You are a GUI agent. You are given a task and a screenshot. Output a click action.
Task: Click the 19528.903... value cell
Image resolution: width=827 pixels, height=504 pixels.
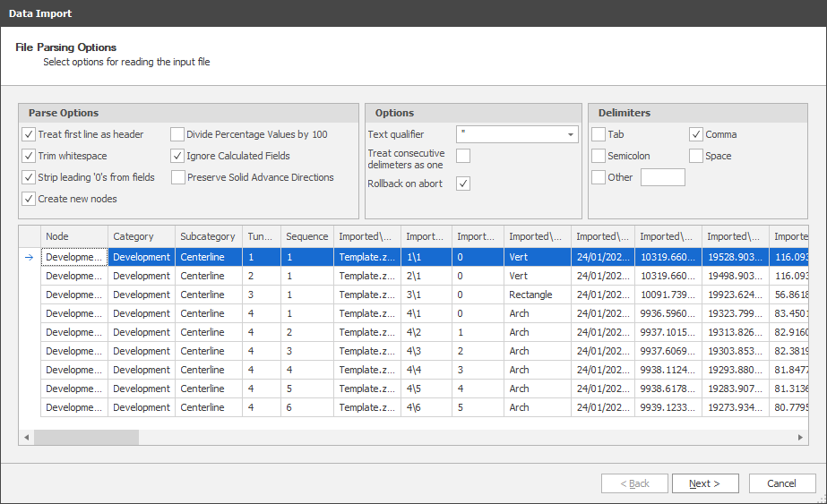point(736,257)
